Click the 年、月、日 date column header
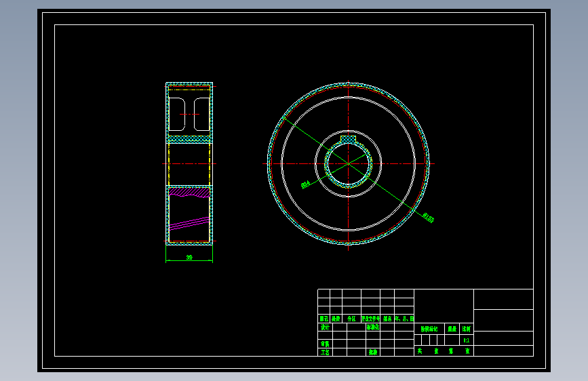This screenshot has width=588, height=381. (x=404, y=319)
